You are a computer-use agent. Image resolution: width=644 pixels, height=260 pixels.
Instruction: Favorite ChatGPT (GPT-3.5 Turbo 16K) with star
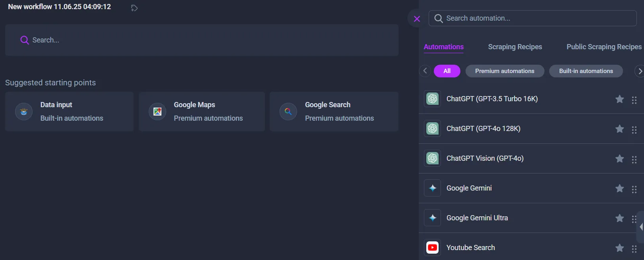(619, 99)
